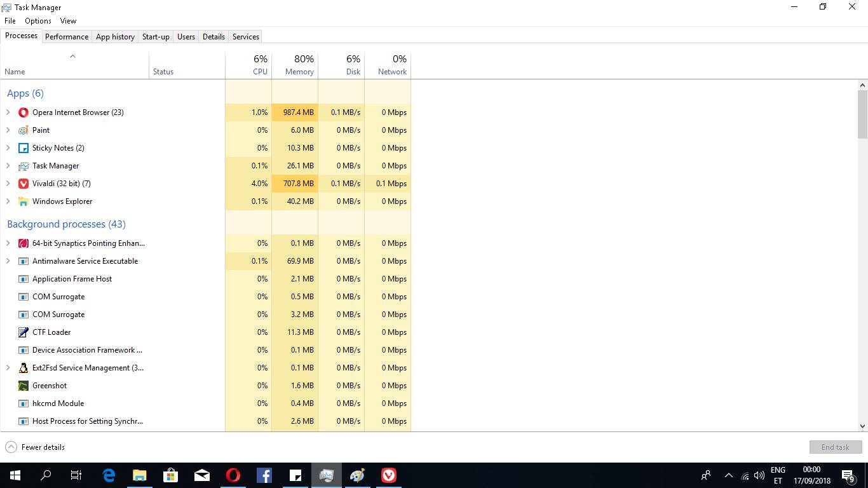This screenshot has width=868, height=488.
Task: Sort processes by the Status column
Action: [x=187, y=65]
